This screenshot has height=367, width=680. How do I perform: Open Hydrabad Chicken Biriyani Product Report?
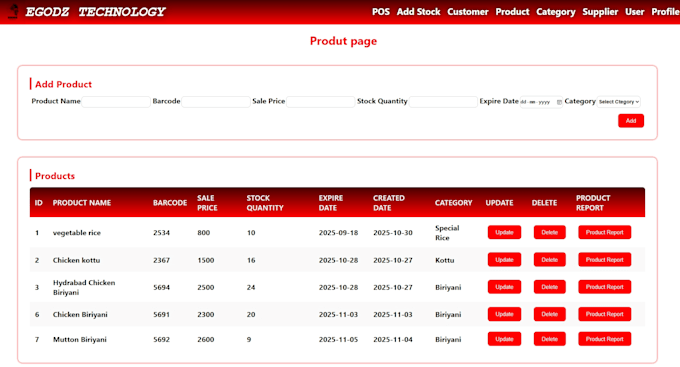point(604,287)
